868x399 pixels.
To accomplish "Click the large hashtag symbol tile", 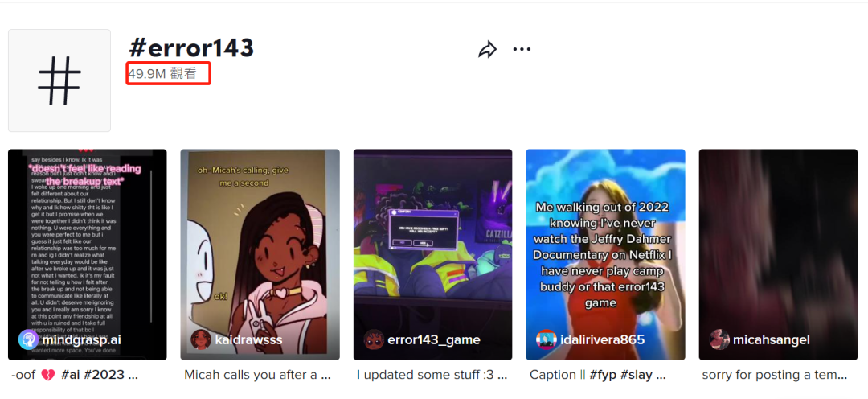I will point(59,80).
